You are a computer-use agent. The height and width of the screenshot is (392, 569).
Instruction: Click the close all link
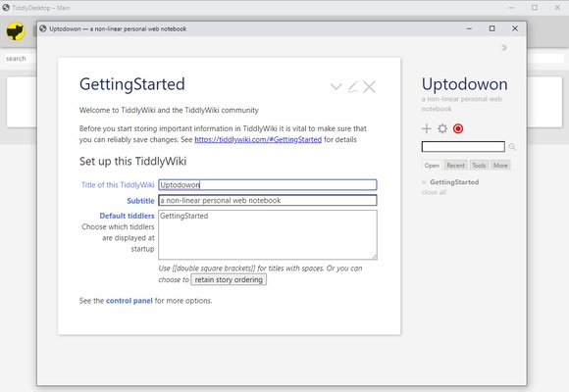434,192
